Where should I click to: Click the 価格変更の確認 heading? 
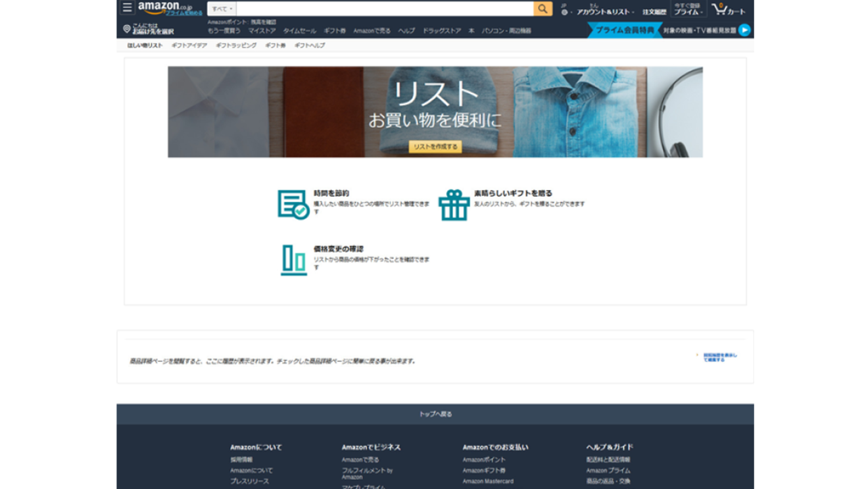(338, 249)
